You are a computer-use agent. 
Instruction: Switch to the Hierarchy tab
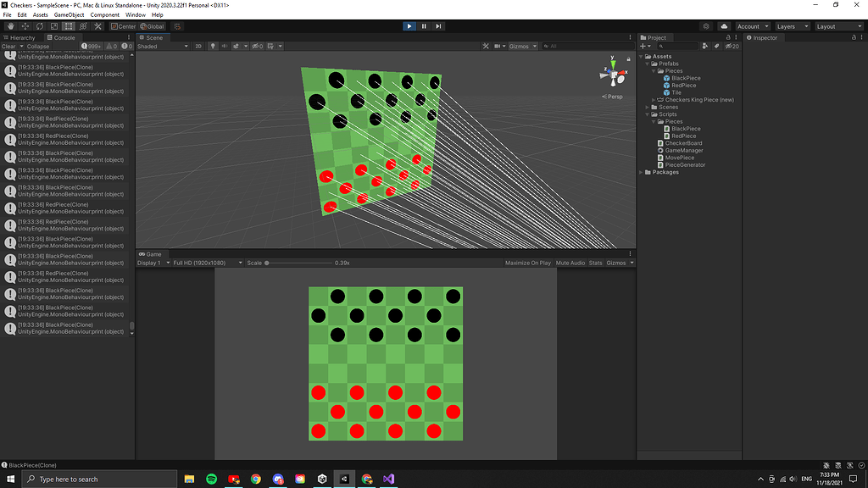tap(23, 37)
